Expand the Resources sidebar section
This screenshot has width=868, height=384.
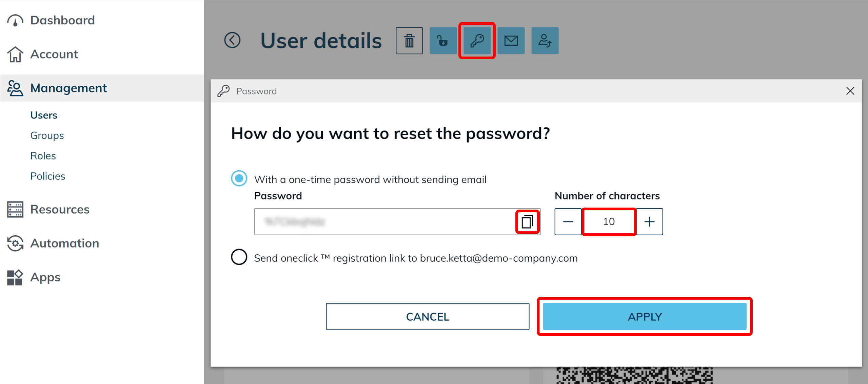60,209
